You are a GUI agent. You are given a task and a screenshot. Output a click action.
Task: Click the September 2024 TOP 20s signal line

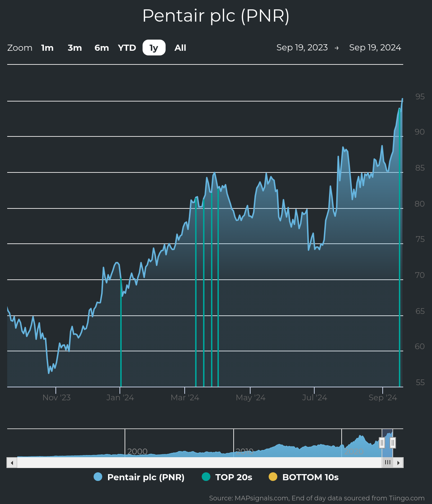click(400, 248)
